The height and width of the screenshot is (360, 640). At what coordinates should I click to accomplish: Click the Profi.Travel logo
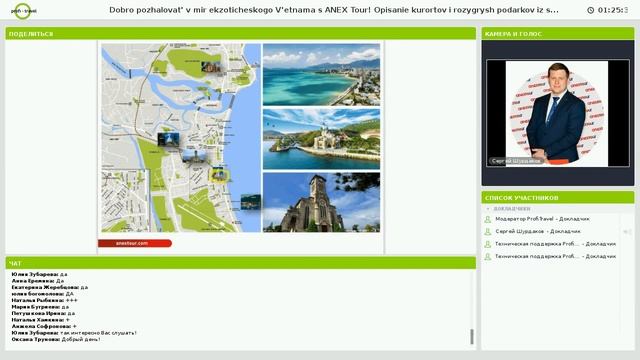pos(23,11)
